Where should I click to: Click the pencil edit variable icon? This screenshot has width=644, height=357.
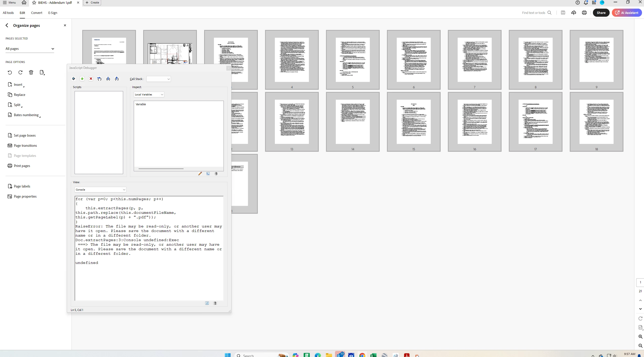tap(200, 174)
